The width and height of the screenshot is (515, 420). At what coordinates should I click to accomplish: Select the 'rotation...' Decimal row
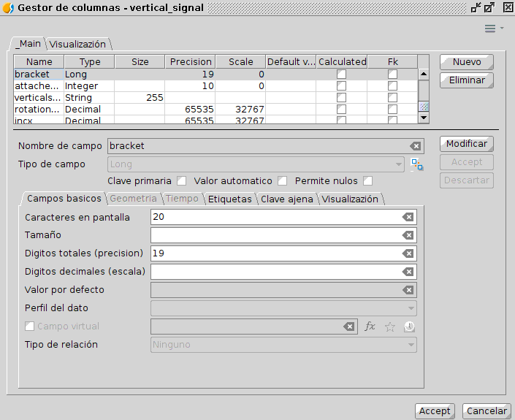click(x=215, y=110)
